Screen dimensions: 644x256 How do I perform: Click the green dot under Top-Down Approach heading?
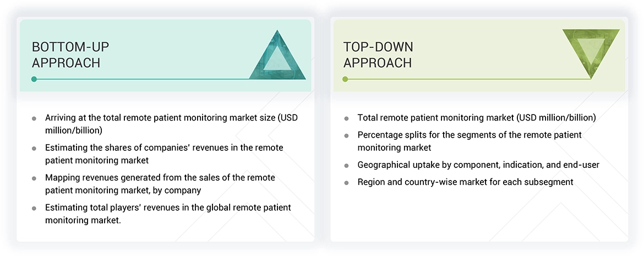pos(345,79)
